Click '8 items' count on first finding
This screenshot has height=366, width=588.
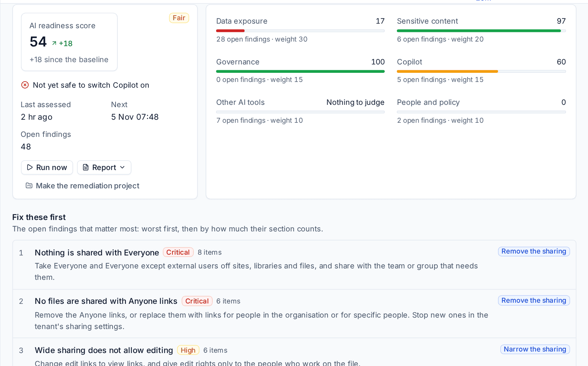tap(210, 252)
